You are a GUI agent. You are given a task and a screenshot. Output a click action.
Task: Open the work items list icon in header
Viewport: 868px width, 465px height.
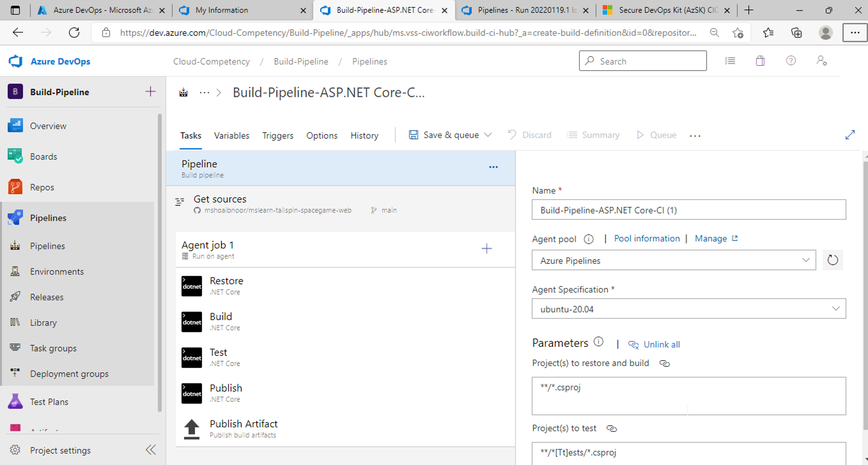tap(730, 61)
